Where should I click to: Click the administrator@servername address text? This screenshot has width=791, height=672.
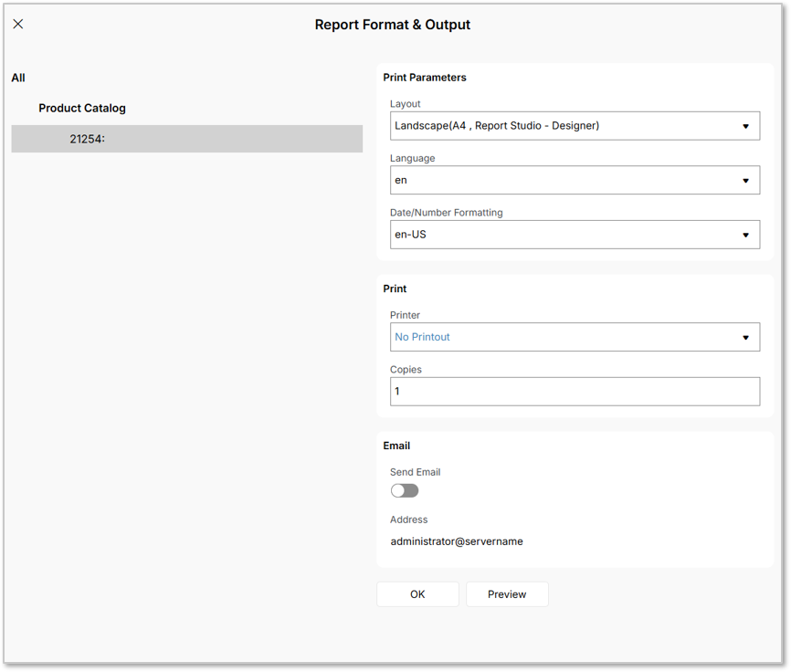[457, 541]
